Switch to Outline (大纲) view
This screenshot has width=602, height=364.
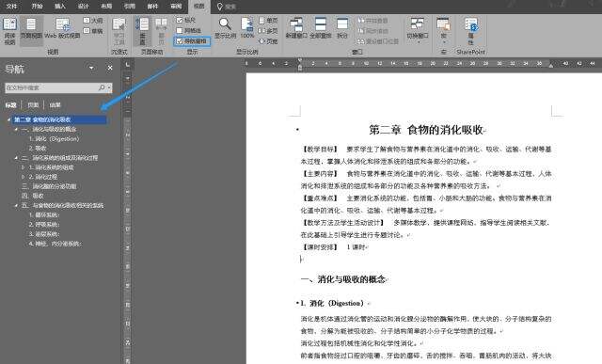point(93,21)
